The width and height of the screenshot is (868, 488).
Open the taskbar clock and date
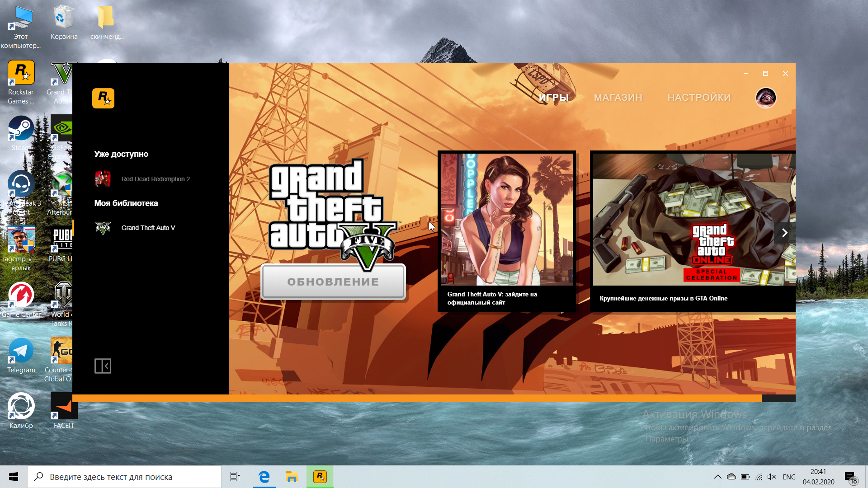click(819, 477)
